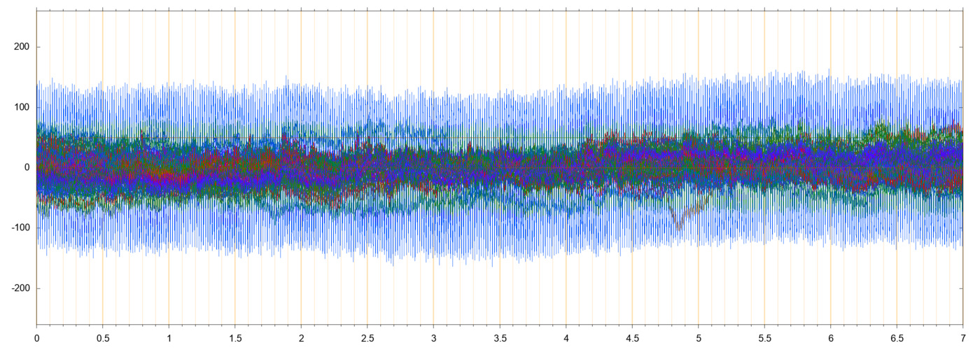Click the y-axis label 100
This screenshot has height=350, width=980.
coord(23,107)
